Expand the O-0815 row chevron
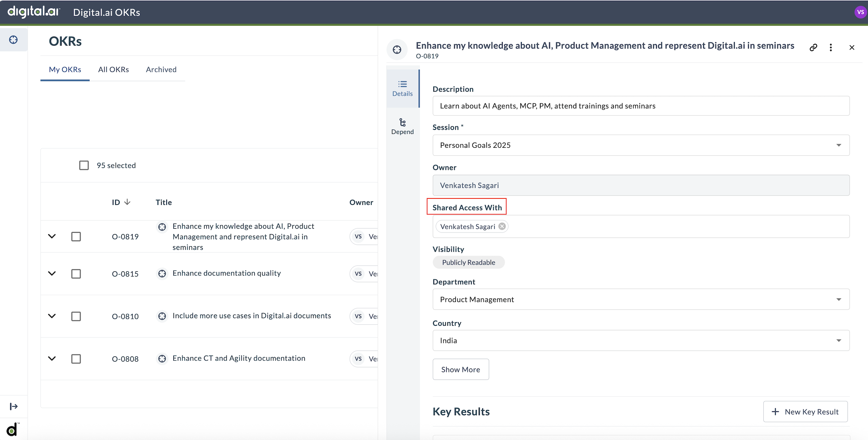 pyautogui.click(x=52, y=274)
